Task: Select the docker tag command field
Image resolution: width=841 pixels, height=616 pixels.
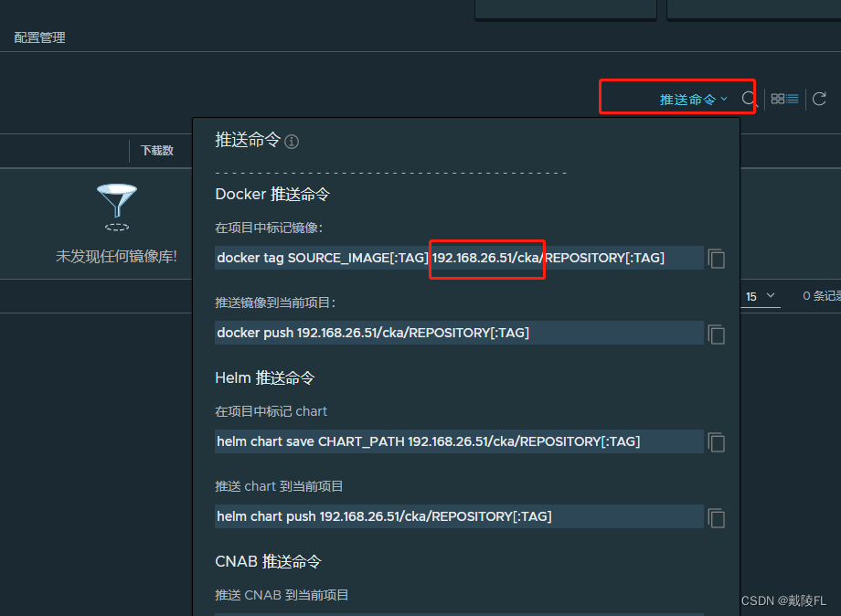Action: tap(459, 258)
